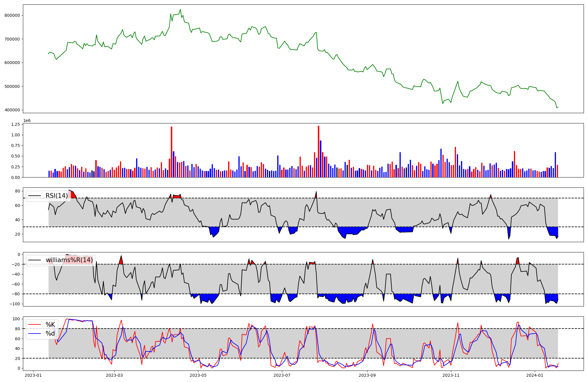Viewport: 588px width, 382px height.
Task: Click the 2023-03 x-axis date label
Action: click(114, 375)
